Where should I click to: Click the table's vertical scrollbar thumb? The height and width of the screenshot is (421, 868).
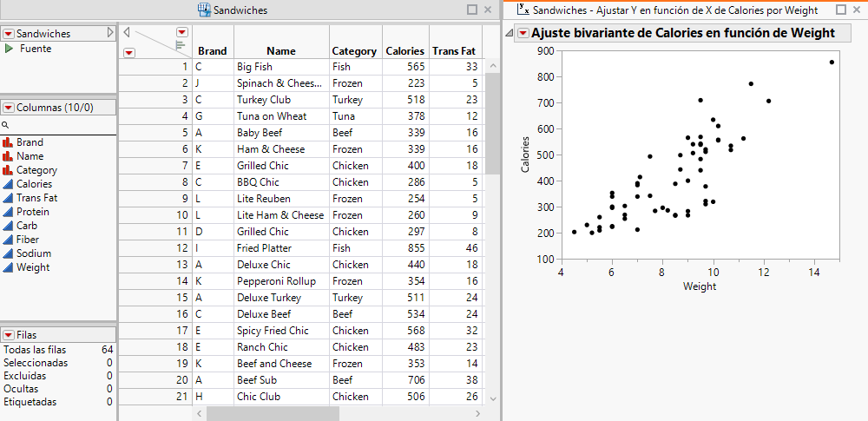point(493,123)
